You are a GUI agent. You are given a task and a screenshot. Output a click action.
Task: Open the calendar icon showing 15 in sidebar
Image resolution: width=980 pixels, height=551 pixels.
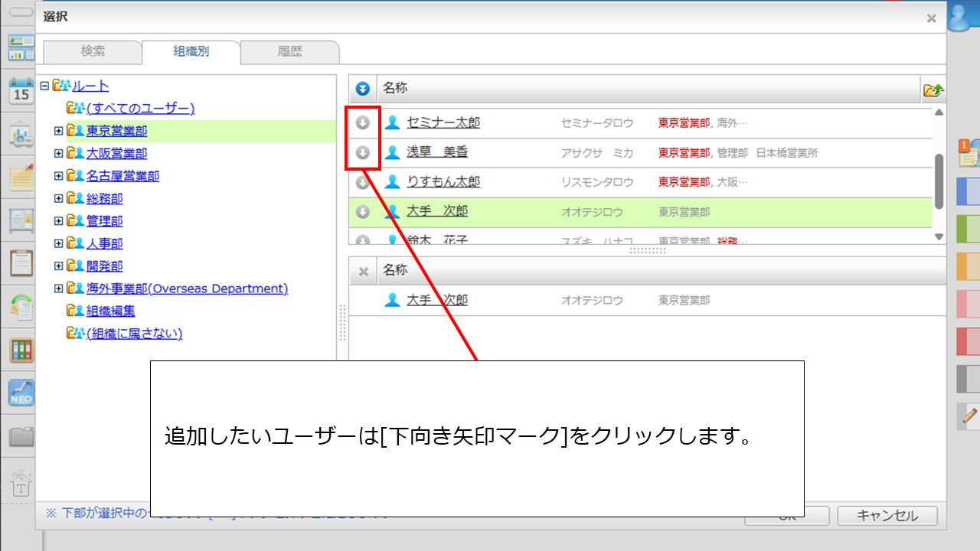click(21, 91)
